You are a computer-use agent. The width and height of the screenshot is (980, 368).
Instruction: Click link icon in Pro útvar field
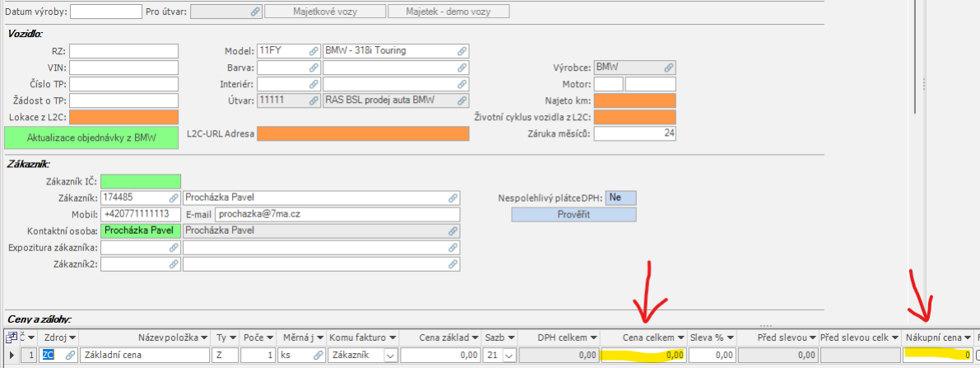(x=256, y=12)
